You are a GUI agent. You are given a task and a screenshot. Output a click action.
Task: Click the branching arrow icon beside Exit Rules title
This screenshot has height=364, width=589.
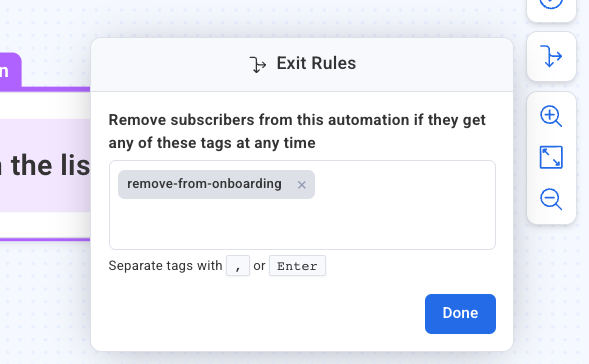click(258, 64)
